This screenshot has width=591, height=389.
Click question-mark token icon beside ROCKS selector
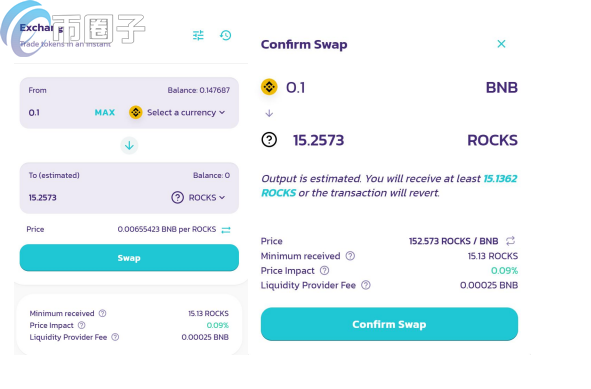click(x=178, y=198)
